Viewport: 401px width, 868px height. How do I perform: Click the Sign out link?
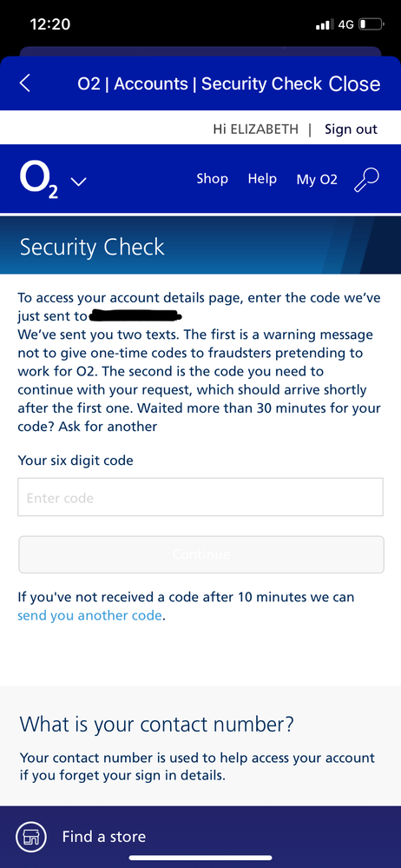351,129
